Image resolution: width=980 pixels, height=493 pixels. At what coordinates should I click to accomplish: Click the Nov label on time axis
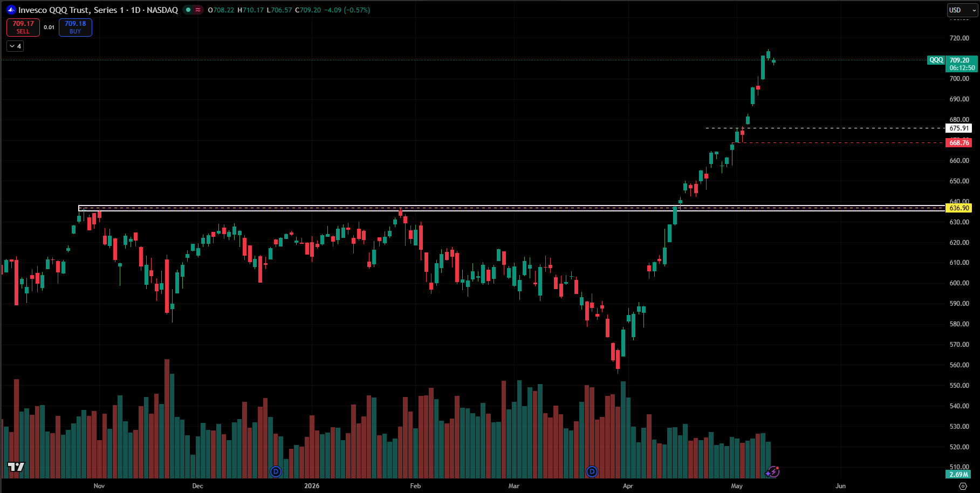click(x=99, y=486)
